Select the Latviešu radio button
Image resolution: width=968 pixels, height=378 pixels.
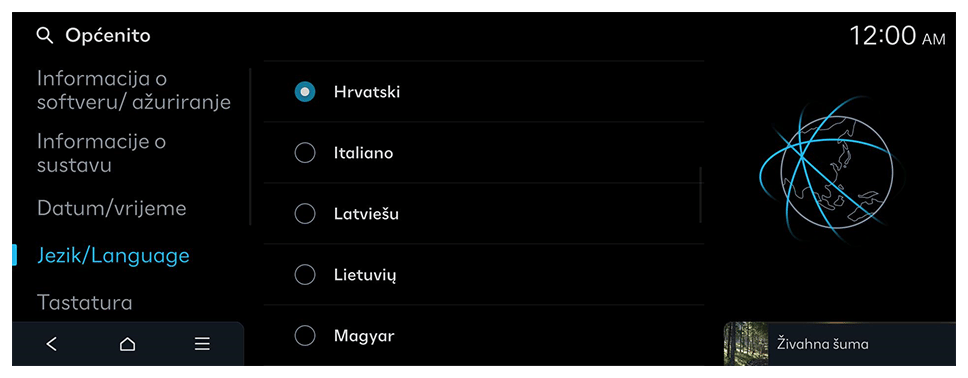[305, 214]
